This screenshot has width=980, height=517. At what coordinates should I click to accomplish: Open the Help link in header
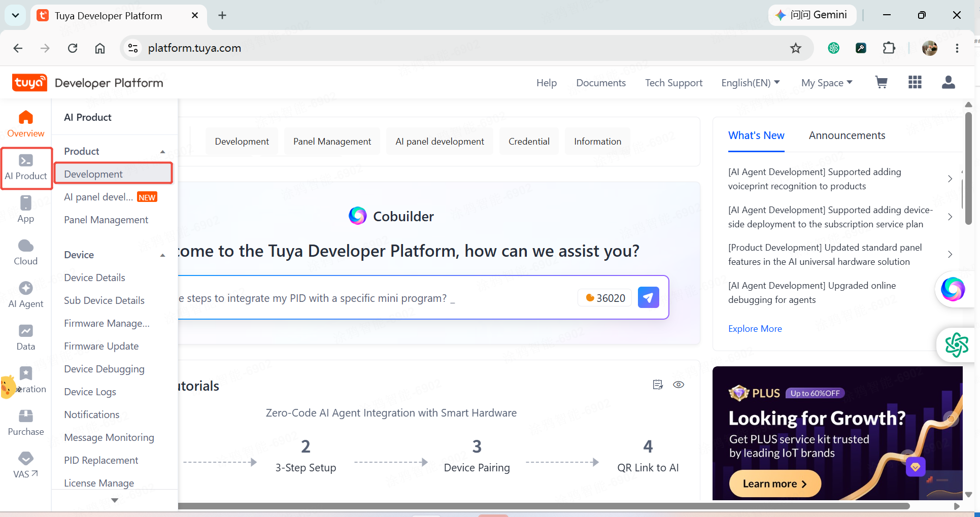pos(546,83)
